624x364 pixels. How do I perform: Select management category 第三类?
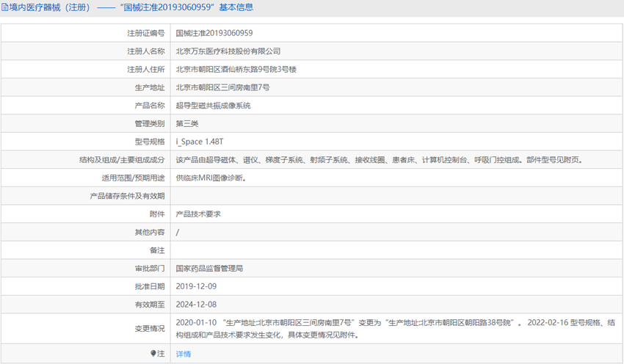pyautogui.click(x=187, y=124)
